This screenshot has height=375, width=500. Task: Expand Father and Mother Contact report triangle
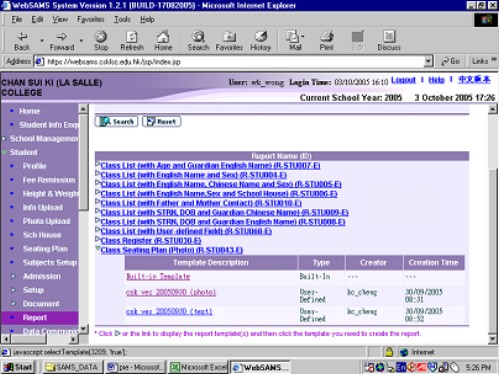[98, 202]
